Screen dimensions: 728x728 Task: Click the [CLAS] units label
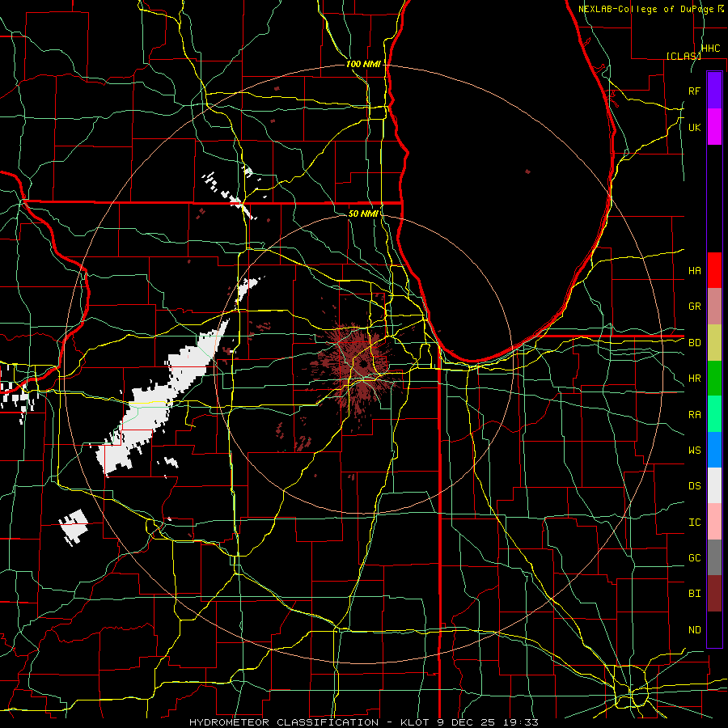[x=684, y=56]
